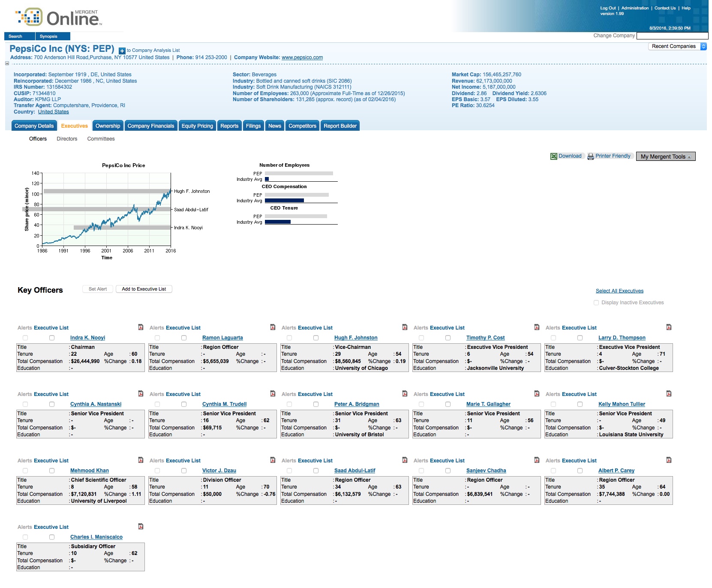This screenshot has height=588, width=712.
Task: Tick the executive list checkbox for Albert P. Carey
Action: 580,471
